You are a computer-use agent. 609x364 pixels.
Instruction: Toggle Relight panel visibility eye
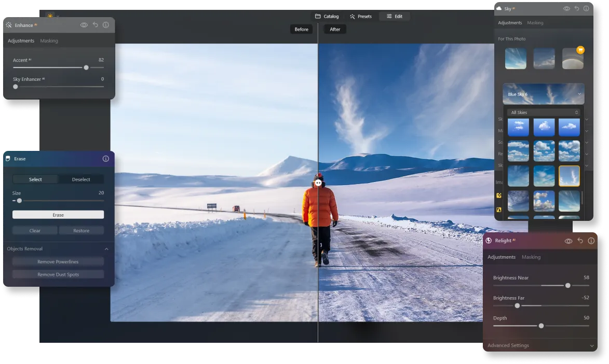click(569, 241)
